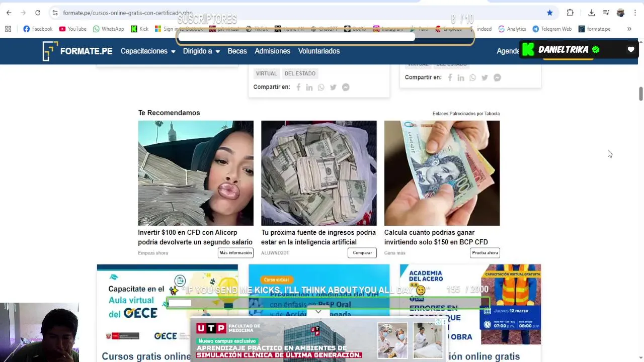Open the Kick bookmark
The image size is (644, 362).
[139, 29]
